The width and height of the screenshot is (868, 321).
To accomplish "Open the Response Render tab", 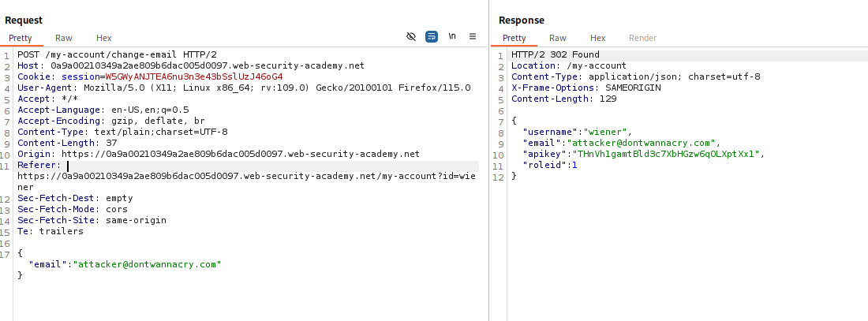I will (x=642, y=38).
